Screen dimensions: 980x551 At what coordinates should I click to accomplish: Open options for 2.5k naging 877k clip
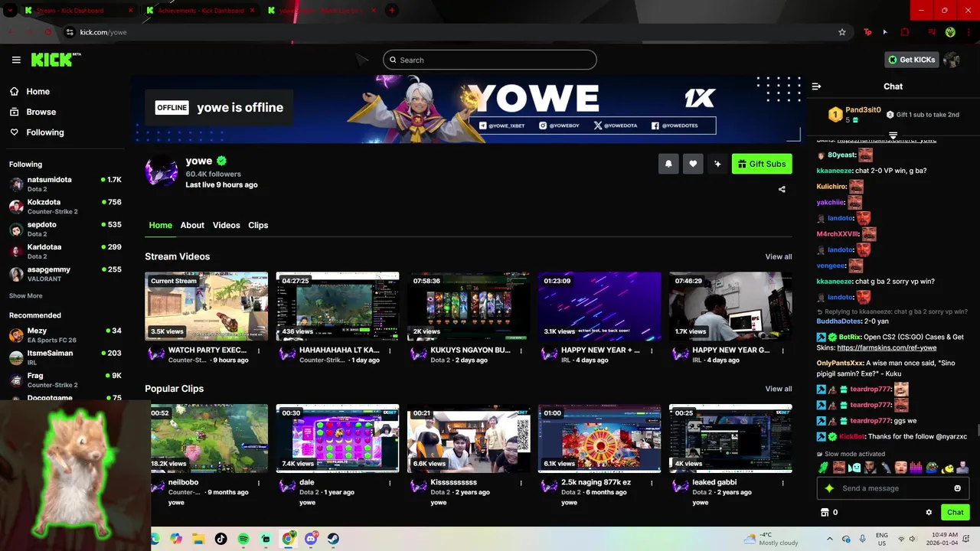coord(652,483)
